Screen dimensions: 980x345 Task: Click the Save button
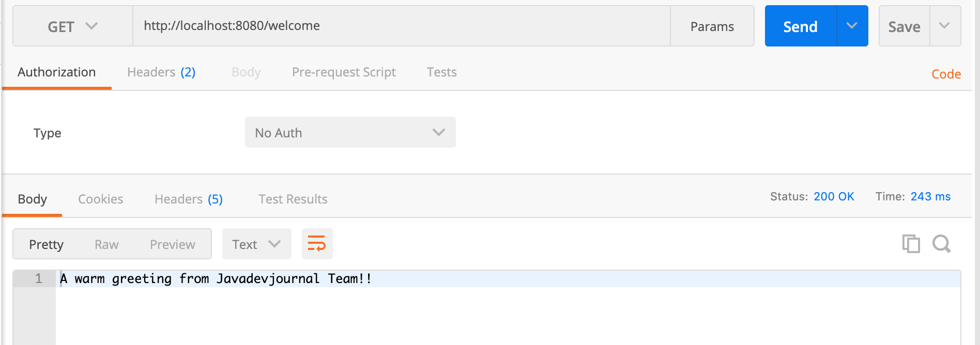(x=904, y=26)
